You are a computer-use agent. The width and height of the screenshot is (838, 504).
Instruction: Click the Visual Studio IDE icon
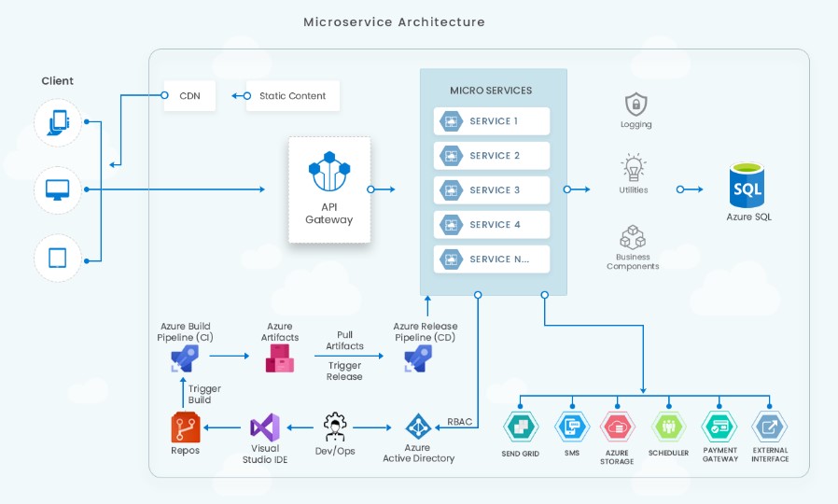click(265, 427)
